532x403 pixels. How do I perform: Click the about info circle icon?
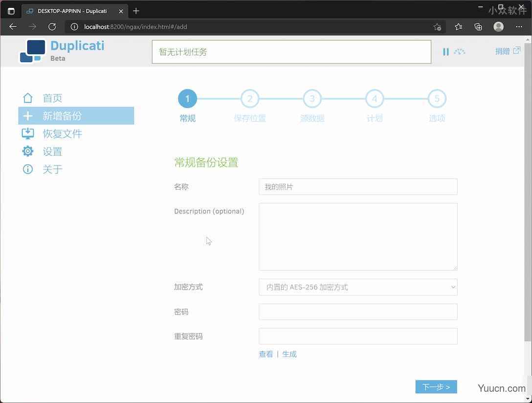click(x=28, y=169)
